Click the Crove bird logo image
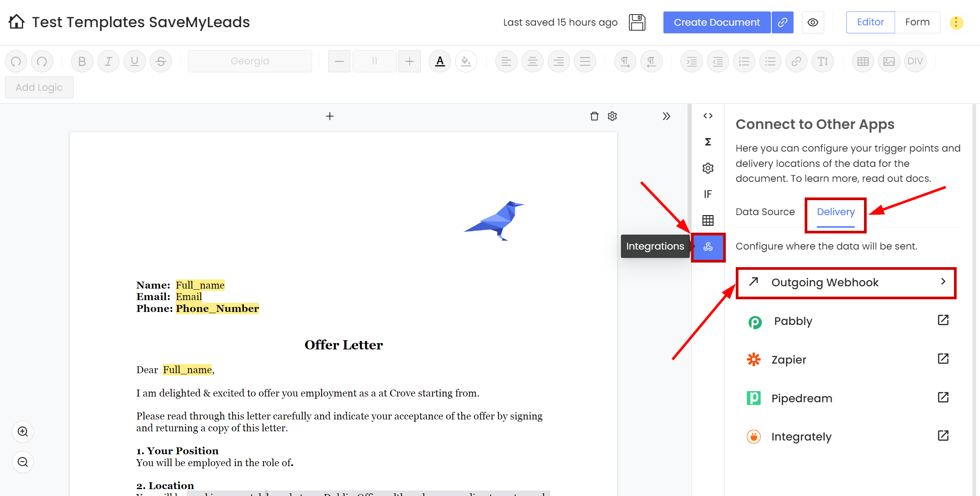 click(494, 221)
